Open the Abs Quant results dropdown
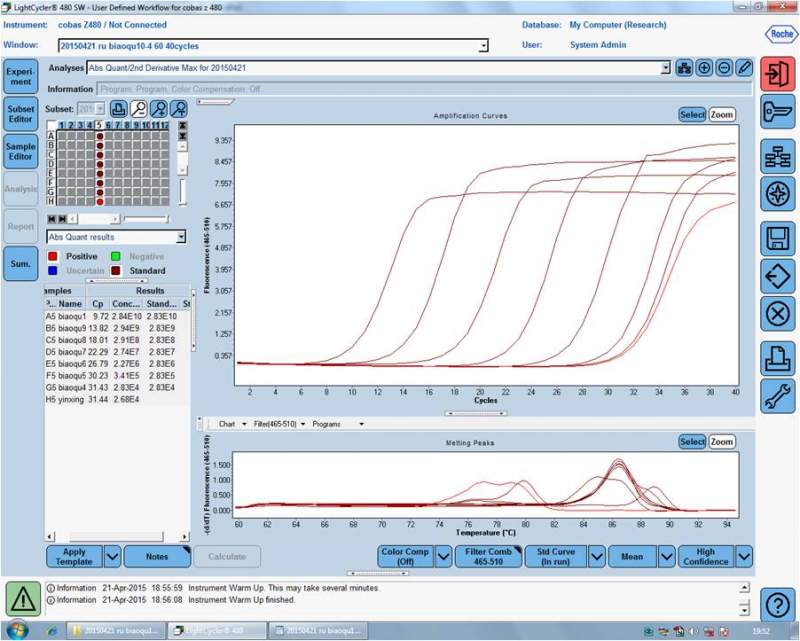Viewport: 800px width, 641px height. point(181,237)
